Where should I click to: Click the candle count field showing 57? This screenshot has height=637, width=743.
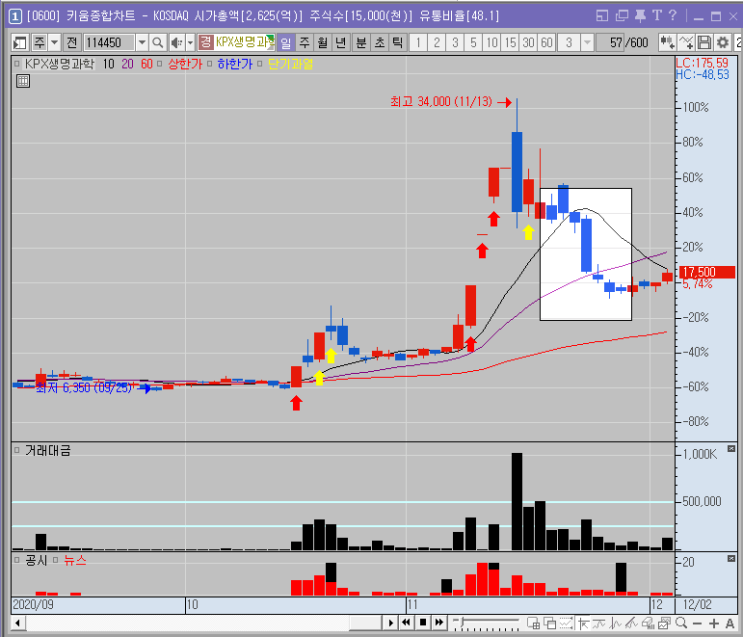point(610,43)
